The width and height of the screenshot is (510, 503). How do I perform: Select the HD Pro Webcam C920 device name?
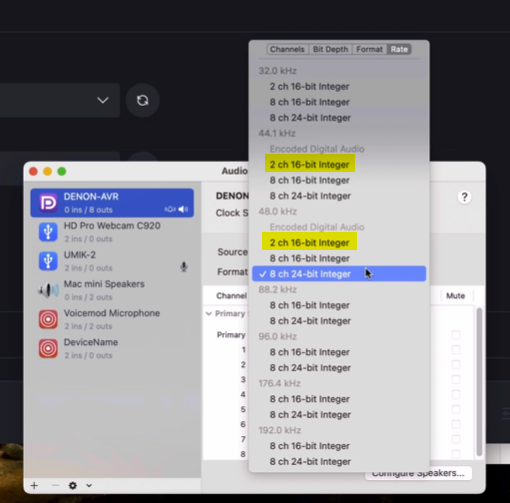click(112, 226)
